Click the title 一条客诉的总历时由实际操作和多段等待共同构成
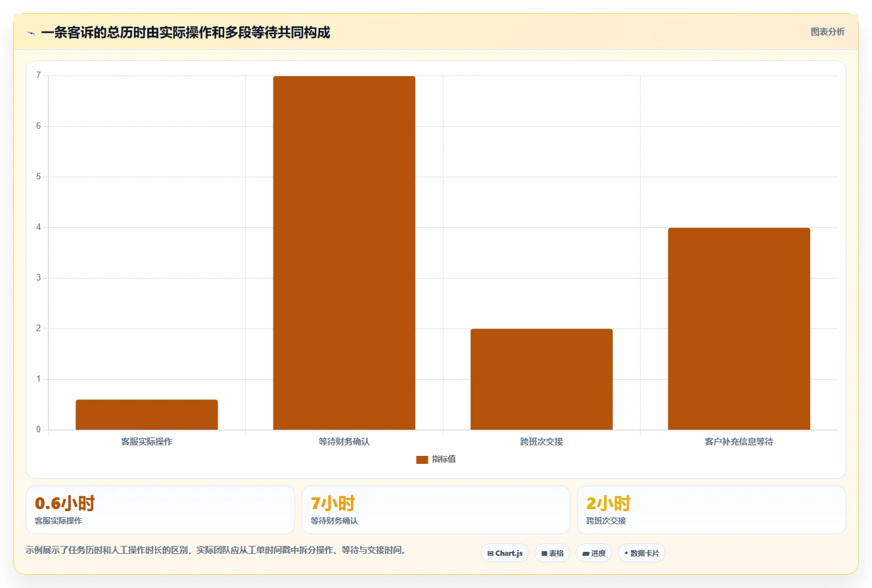 (x=185, y=33)
